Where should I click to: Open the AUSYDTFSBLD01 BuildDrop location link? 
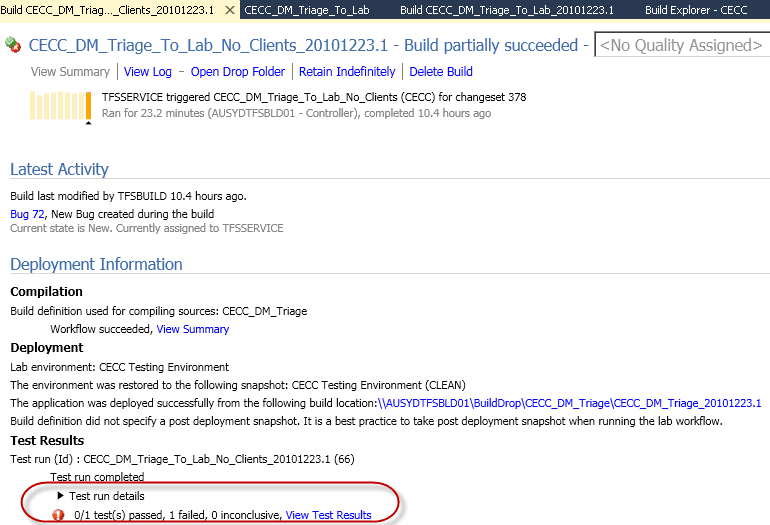point(569,403)
